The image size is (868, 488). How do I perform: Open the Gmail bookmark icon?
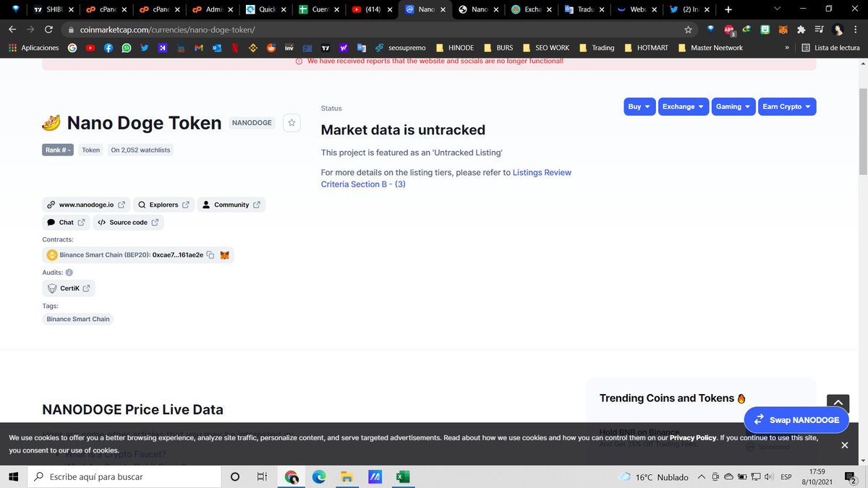tap(198, 48)
